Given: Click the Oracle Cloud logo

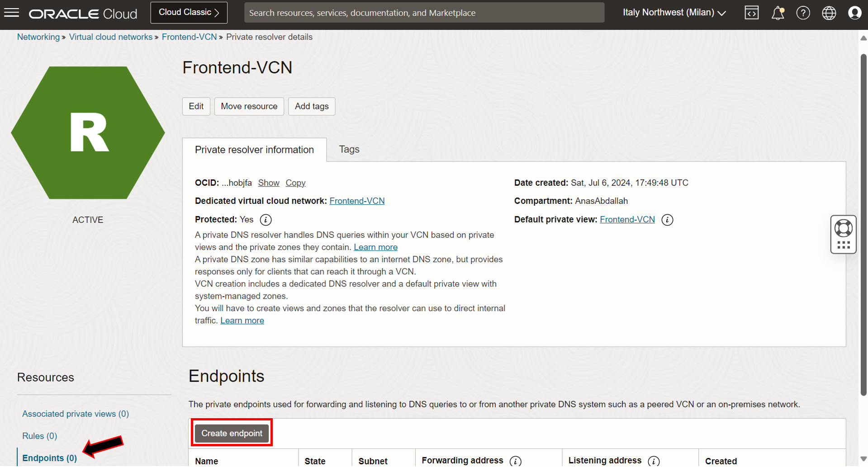Looking at the screenshot, I should click(x=83, y=14).
